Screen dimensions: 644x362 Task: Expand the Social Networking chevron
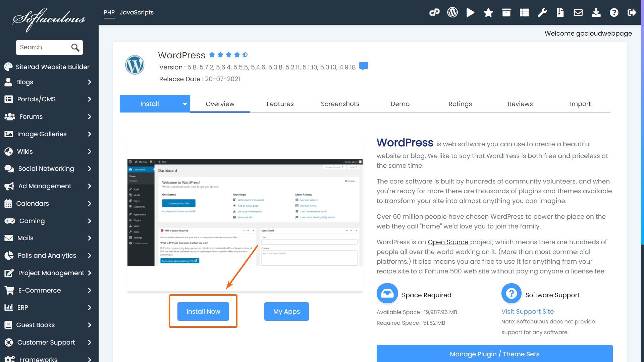point(90,168)
